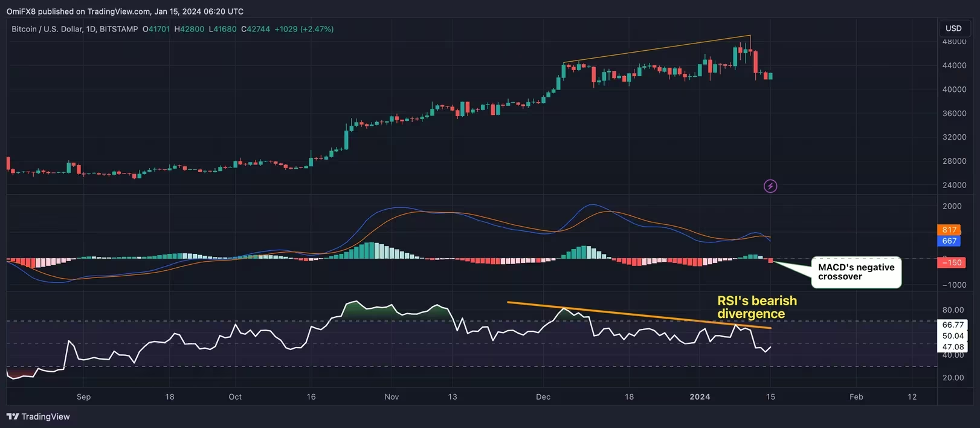Viewport: 980px width, 428px height.
Task: Click the RSI value label 66.77
Action: coord(953,325)
